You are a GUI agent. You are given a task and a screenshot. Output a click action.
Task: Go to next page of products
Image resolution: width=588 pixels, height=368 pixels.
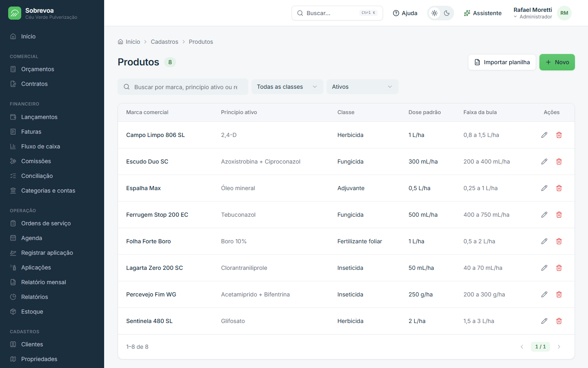point(559,347)
